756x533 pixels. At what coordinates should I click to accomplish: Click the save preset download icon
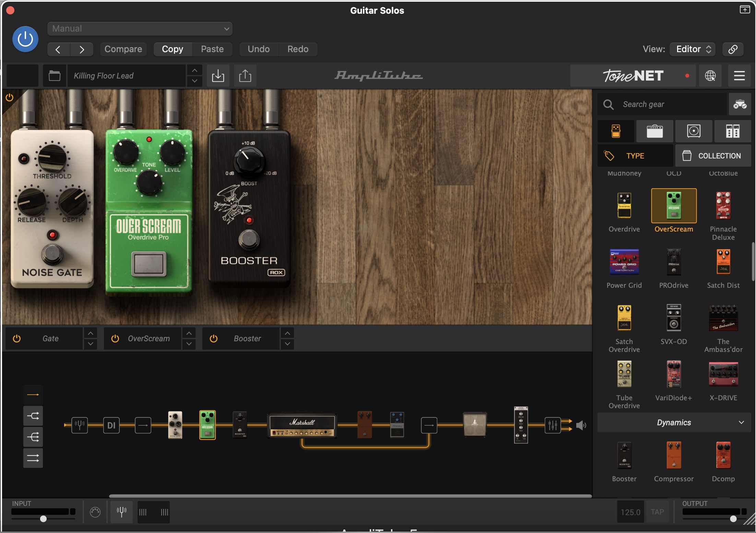tap(218, 75)
